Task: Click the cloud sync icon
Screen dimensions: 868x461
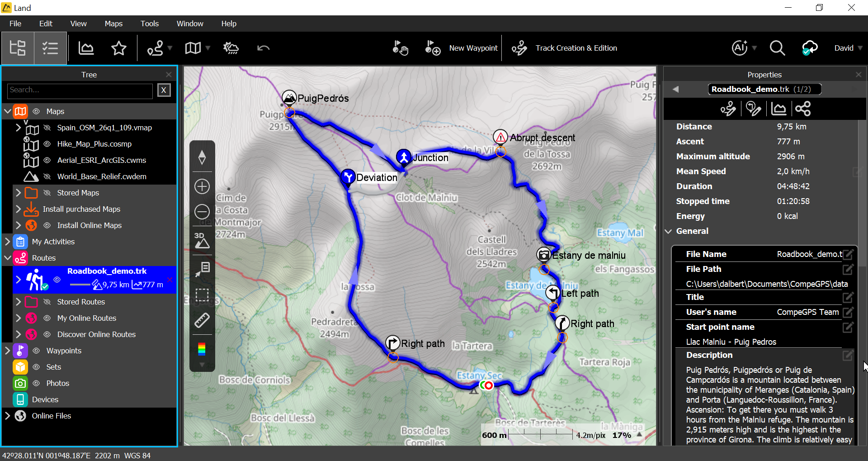Action: click(x=810, y=48)
